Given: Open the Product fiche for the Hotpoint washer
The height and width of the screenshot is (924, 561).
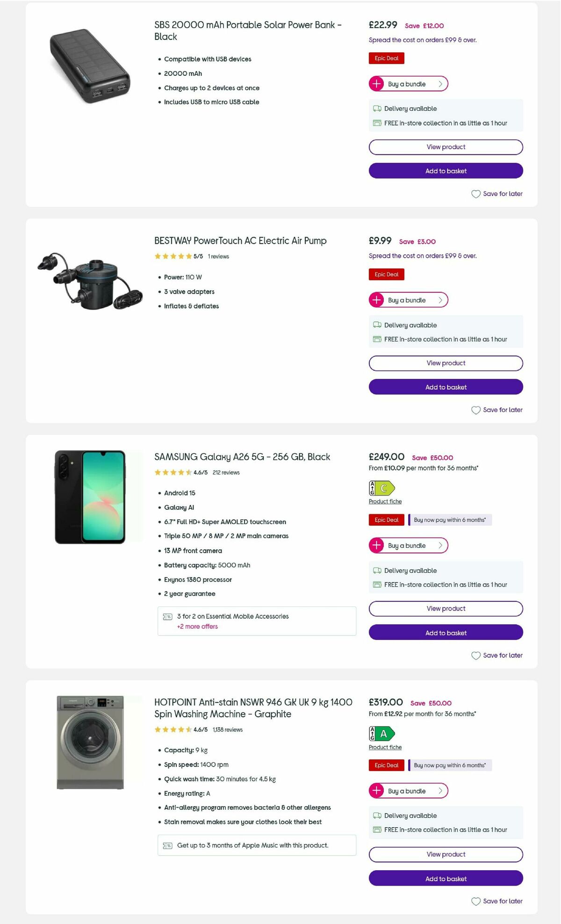Looking at the screenshot, I should click(384, 747).
